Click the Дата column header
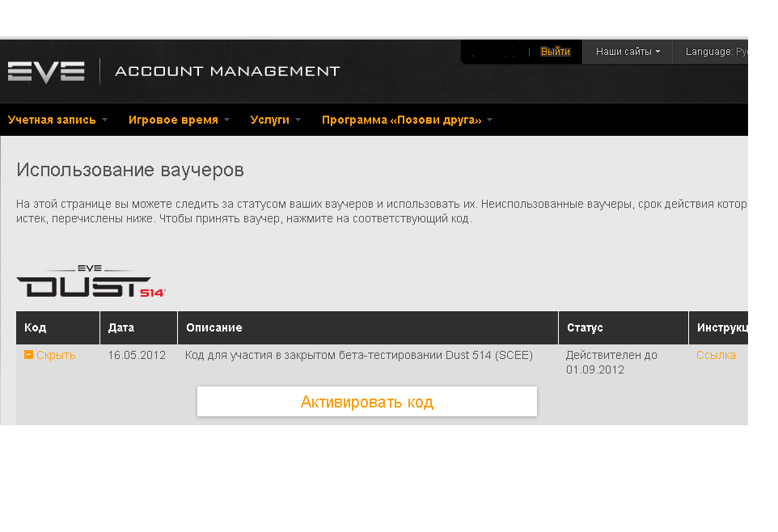The width and height of the screenshot is (778, 532). pos(138,327)
